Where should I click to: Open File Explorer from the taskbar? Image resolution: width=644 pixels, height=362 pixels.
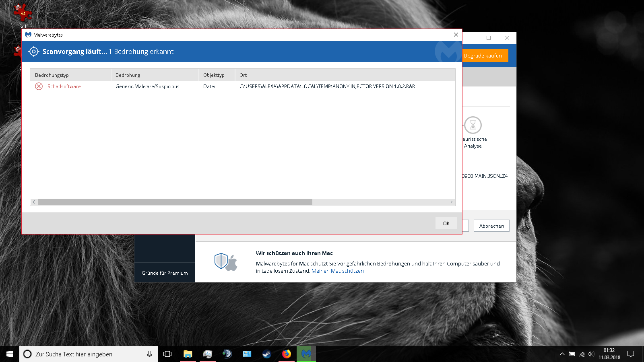188,354
